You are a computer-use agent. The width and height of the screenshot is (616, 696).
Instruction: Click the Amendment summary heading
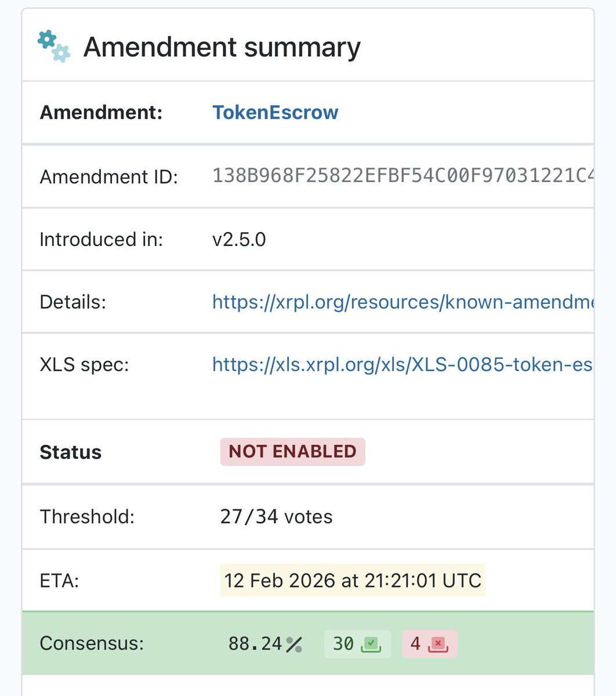coord(222,48)
